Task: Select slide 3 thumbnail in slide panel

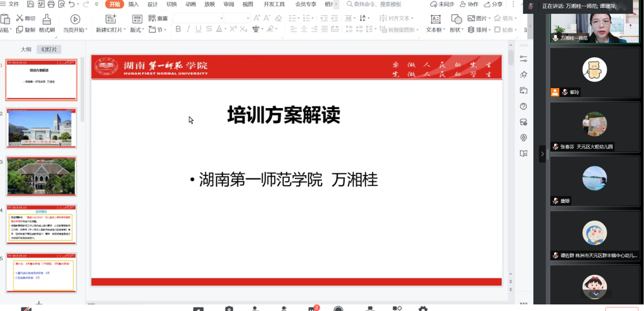Action: (x=41, y=177)
